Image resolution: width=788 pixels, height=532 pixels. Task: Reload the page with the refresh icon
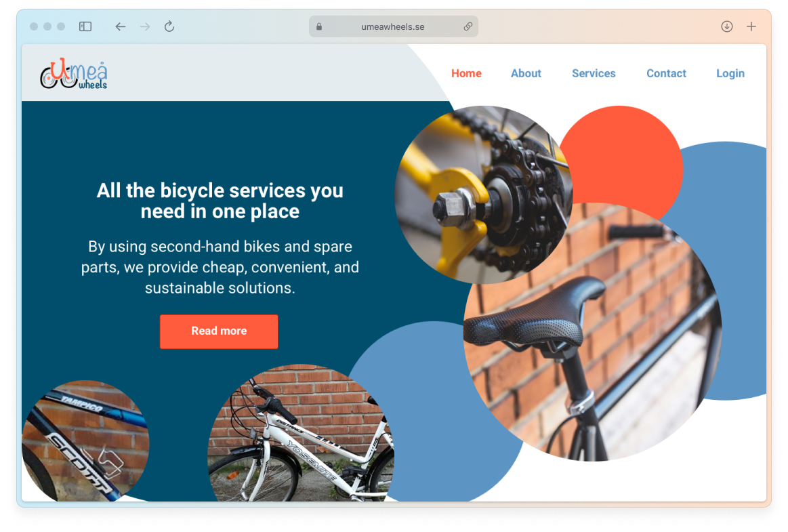coord(169,26)
